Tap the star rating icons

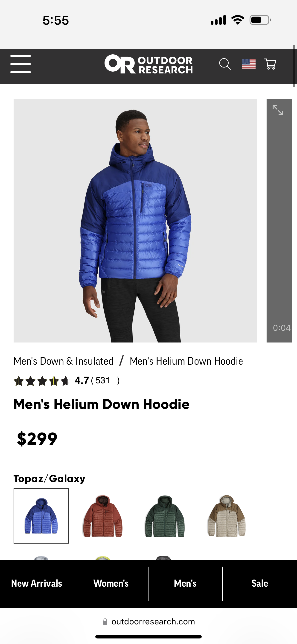coord(41,381)
